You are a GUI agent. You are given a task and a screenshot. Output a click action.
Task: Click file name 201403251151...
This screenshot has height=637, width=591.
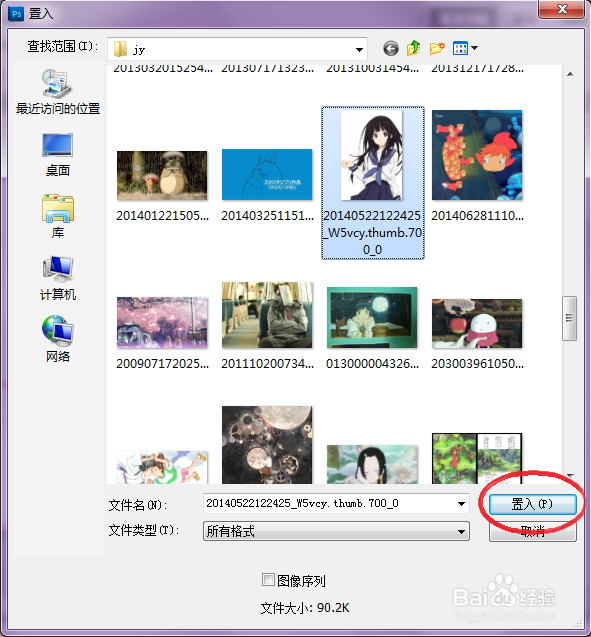(x=267, y=216)
